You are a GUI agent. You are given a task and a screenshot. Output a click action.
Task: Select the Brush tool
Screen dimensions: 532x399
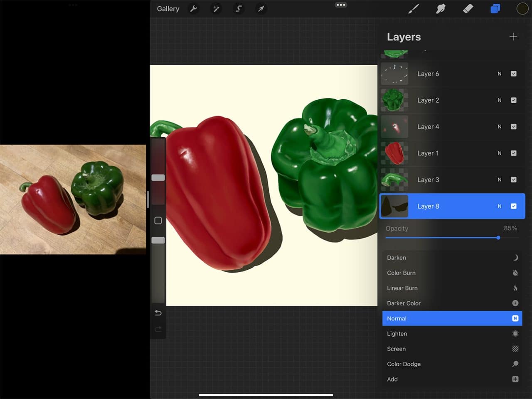pyautogui.click(x=414, y=8)
